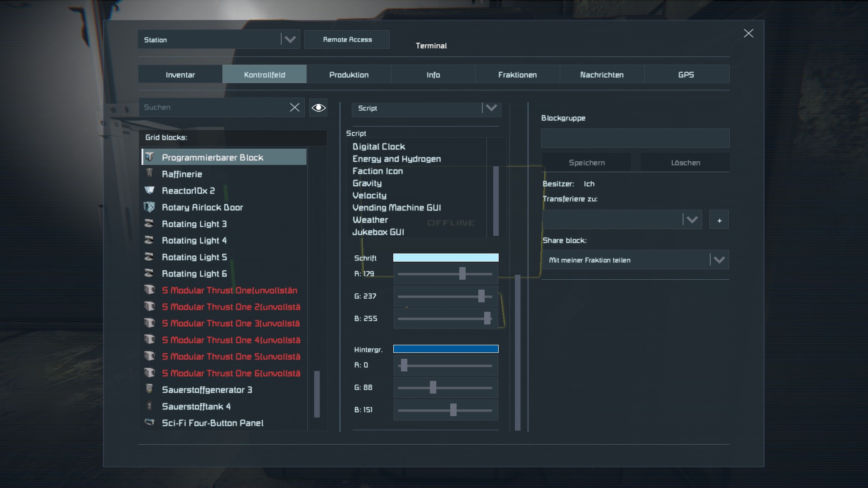Click the Reactor10x 2 block icon

coord(150,190)
